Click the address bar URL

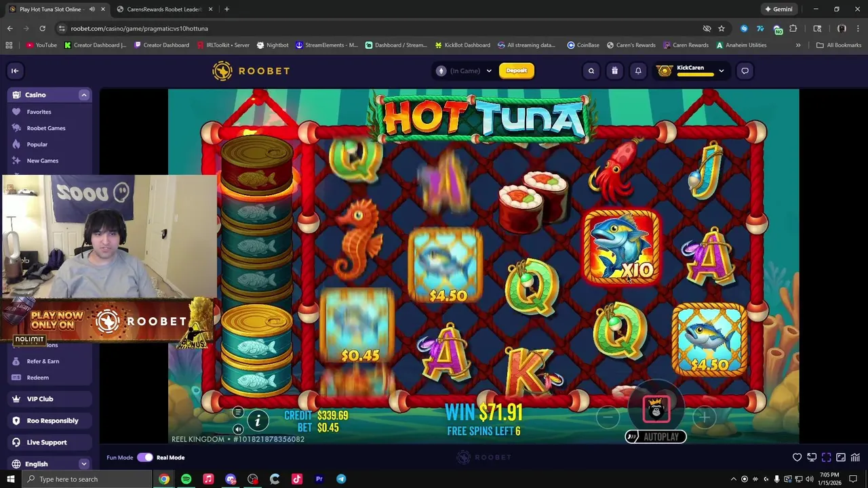coord(139,28)
